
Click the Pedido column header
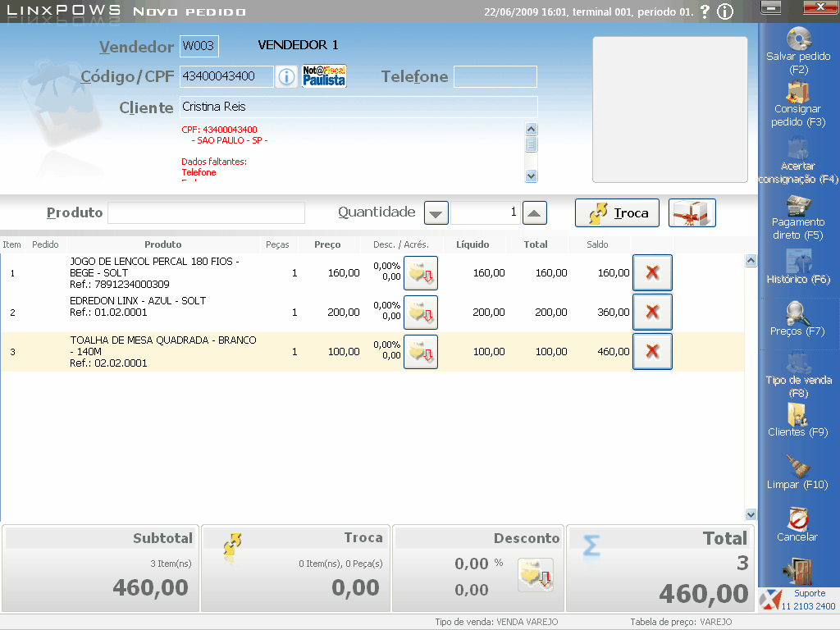click(45, 244)
